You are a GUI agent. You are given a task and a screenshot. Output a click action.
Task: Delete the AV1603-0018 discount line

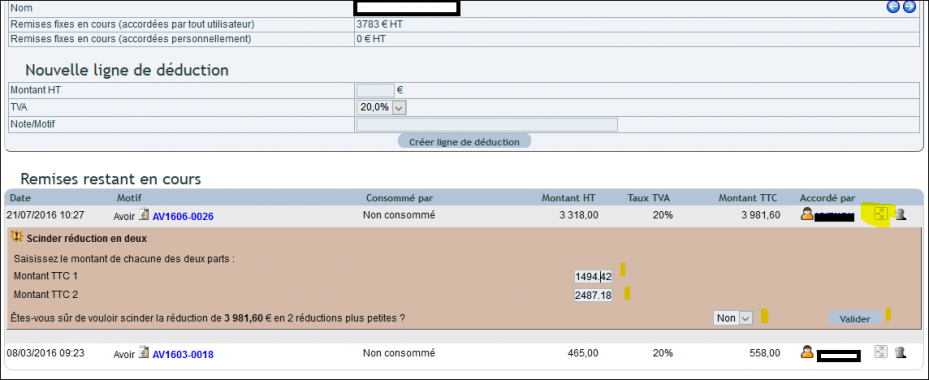pyautogui.click(x=901, y=353)
